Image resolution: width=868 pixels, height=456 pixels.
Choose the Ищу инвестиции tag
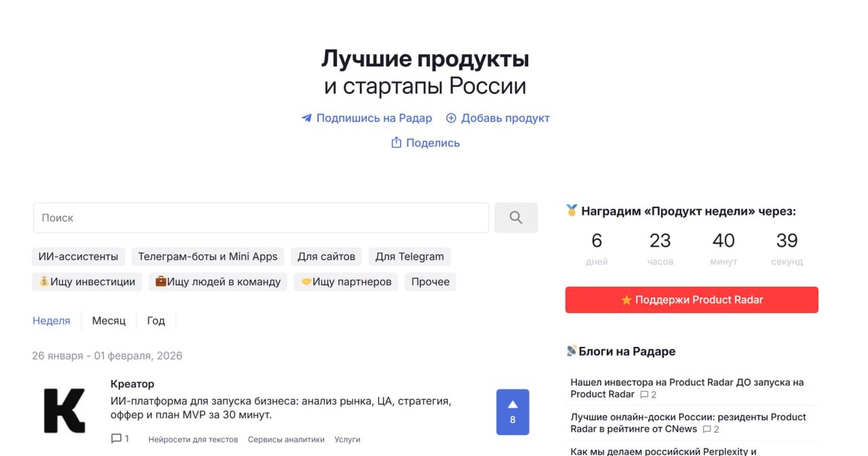pos(87,282)
